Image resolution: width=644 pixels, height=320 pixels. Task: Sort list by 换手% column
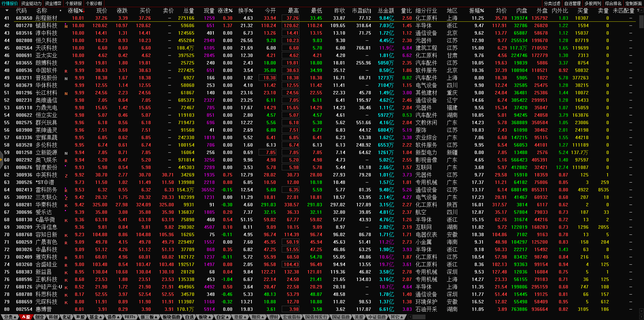pos(245,11)
